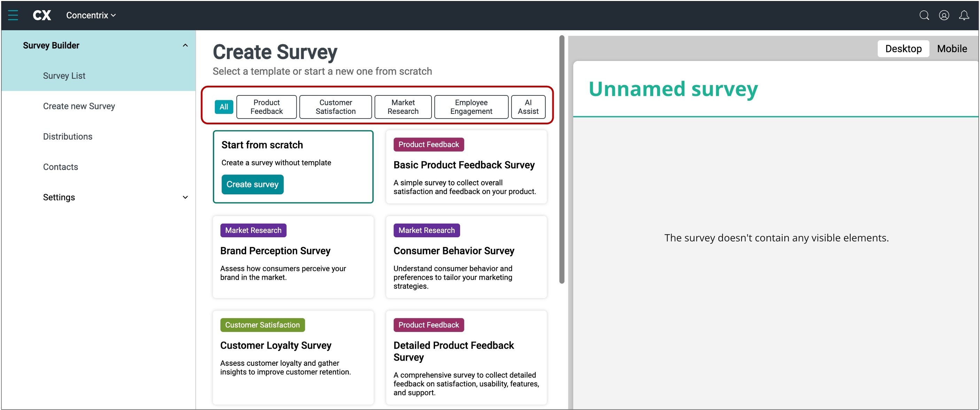Filter templates by Product Feedback
This screenshot has height=410, width=980.
click(x=266, y=107)
